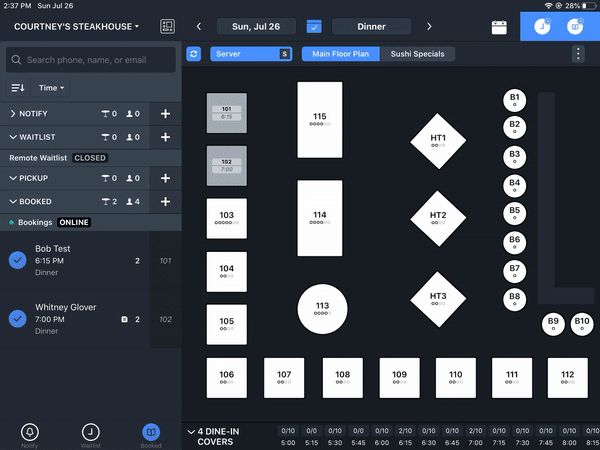Click the three-dot more options menu
Screen dimensions: 600x450
point(578,54)
